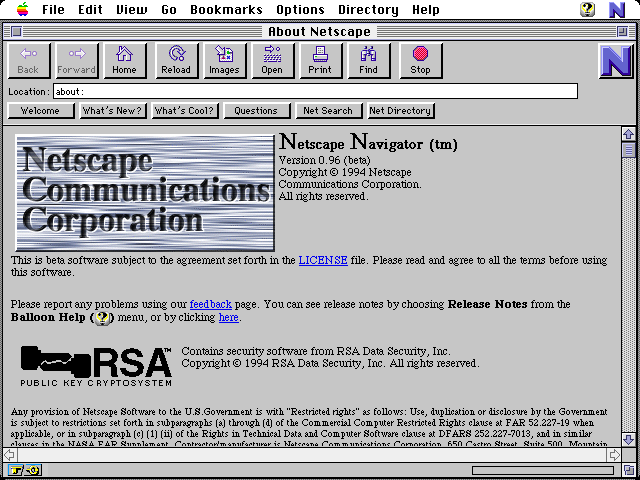Click the RSA Public Key Cryptosystem logo
Viewport: 640px width, 480px height.
coord(96,366)
